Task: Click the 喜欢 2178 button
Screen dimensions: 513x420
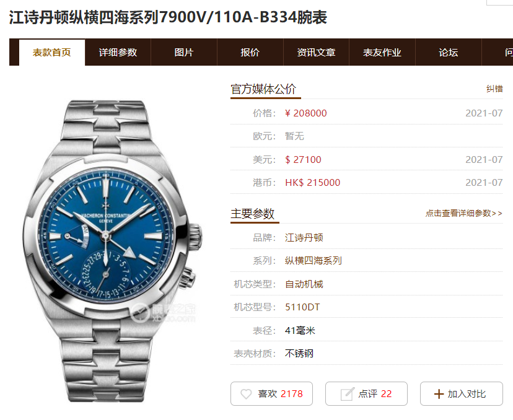Action: [271, 394]
